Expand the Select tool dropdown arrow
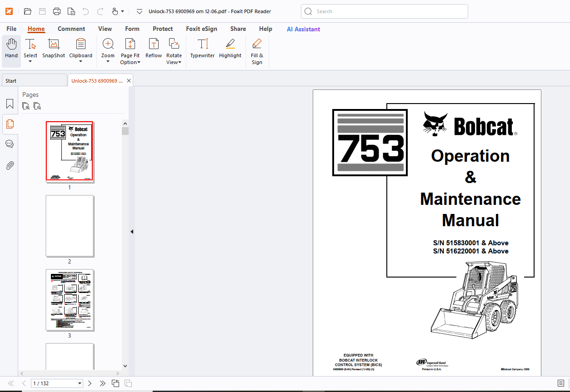The height and width of the screenshot is (392, 570). (x=30, y=62)
